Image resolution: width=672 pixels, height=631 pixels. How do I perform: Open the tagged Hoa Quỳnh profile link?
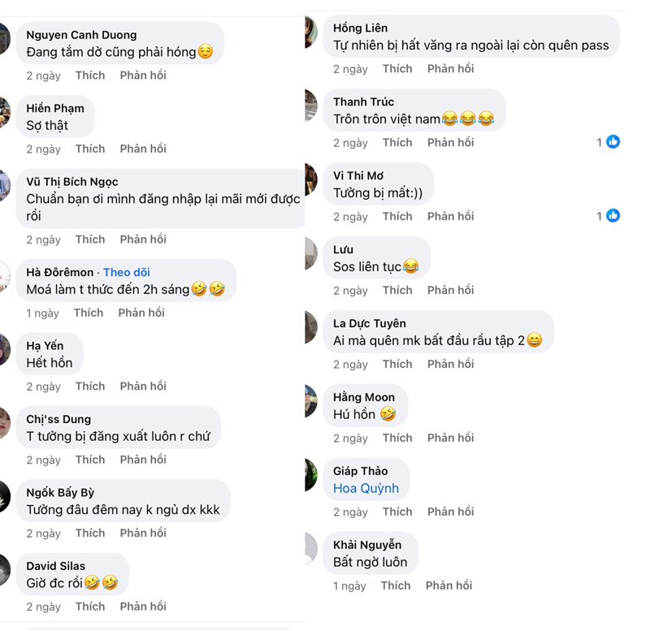(366, 488)
